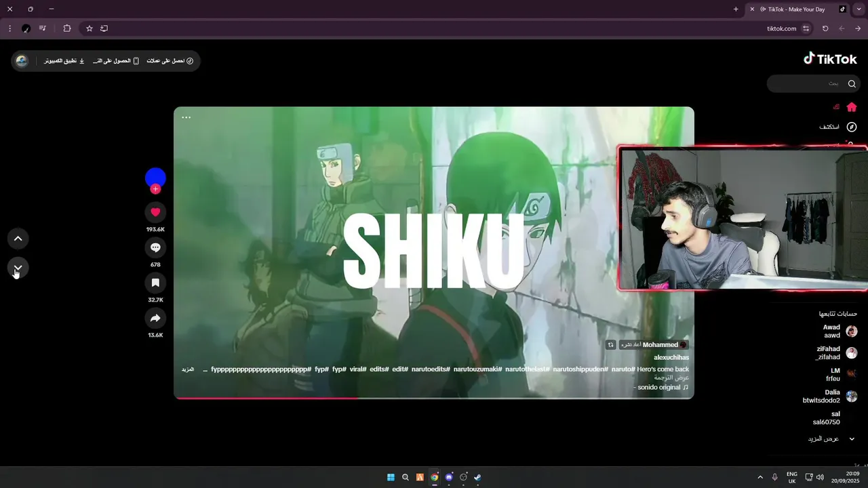Screen dimensions: 868x488
Task: Open the Explore (استكشف) sidebar item
Action: click(838, 127)
